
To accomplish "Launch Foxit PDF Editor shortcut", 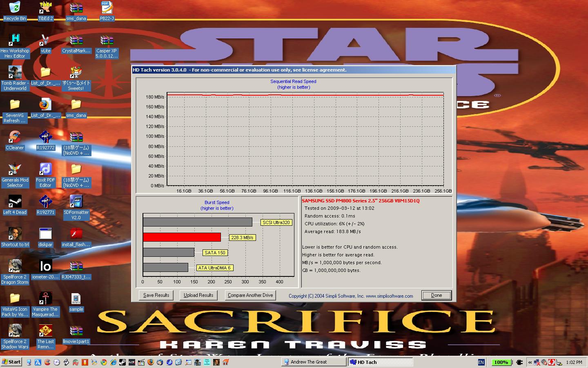I will tap(46, 175).
